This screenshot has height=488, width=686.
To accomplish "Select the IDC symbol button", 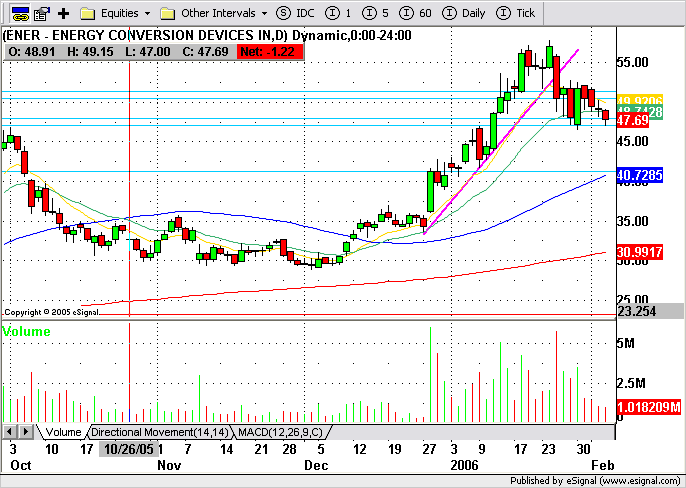I will click(295, 13).
